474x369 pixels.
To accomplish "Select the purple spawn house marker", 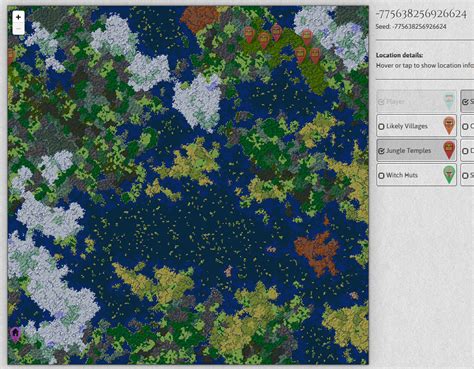I will [15, 334].
